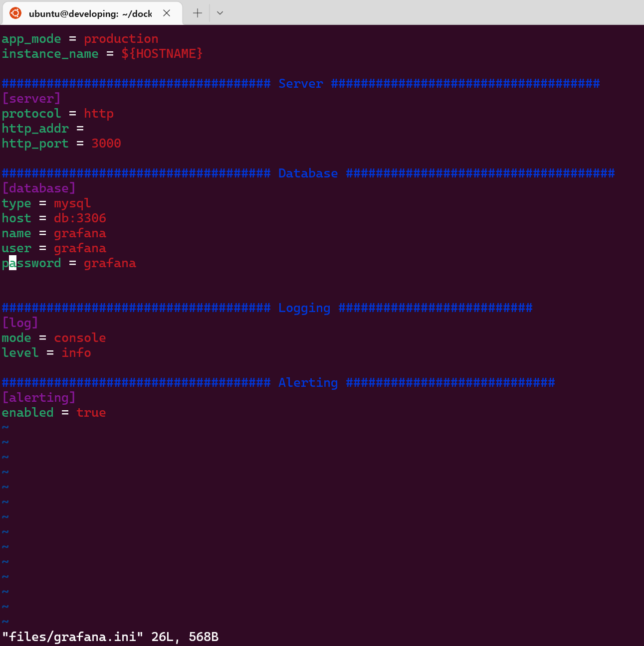Click the user key
Viewport: 644px width, 646px height.
[16, 248]
